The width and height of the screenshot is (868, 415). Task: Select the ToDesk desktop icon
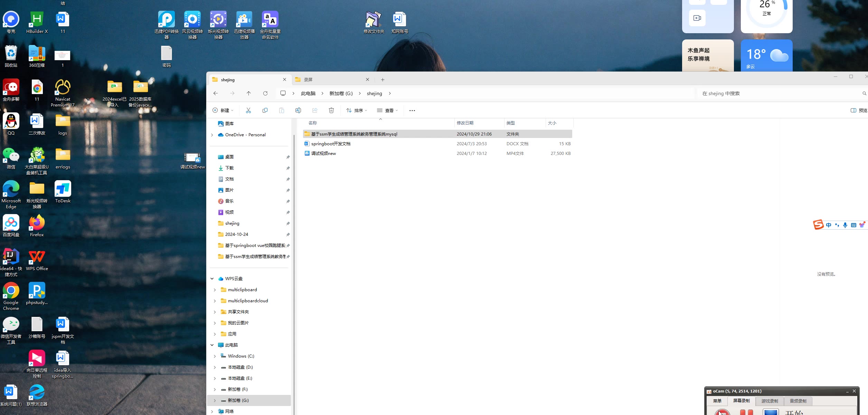click(x=63, y=192)
